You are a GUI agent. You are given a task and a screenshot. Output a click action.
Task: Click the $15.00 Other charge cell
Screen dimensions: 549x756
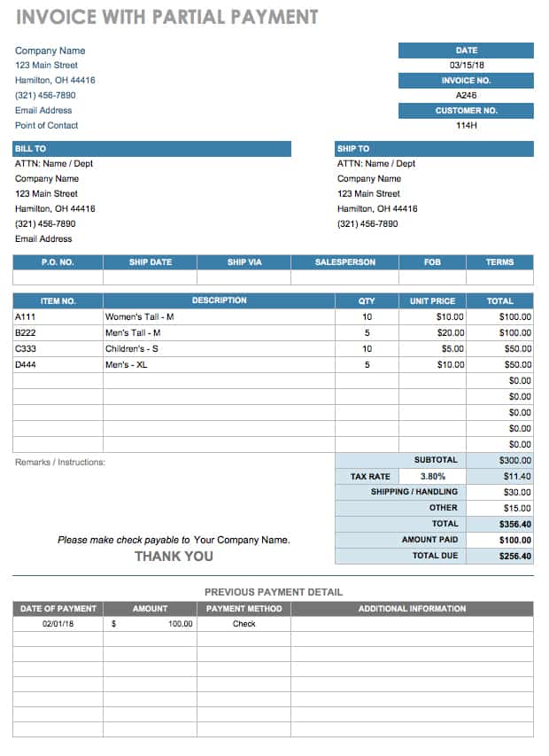pos(500,508)
